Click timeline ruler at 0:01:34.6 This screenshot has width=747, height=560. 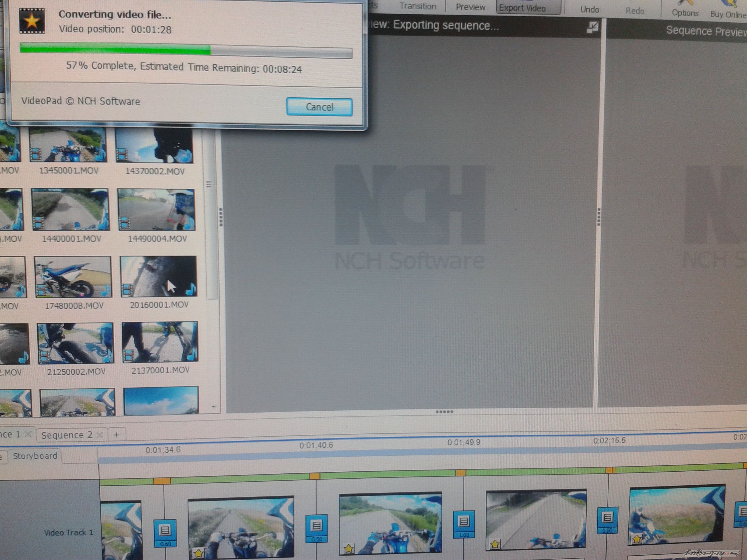pyautogui.click(x=163, y=450)
